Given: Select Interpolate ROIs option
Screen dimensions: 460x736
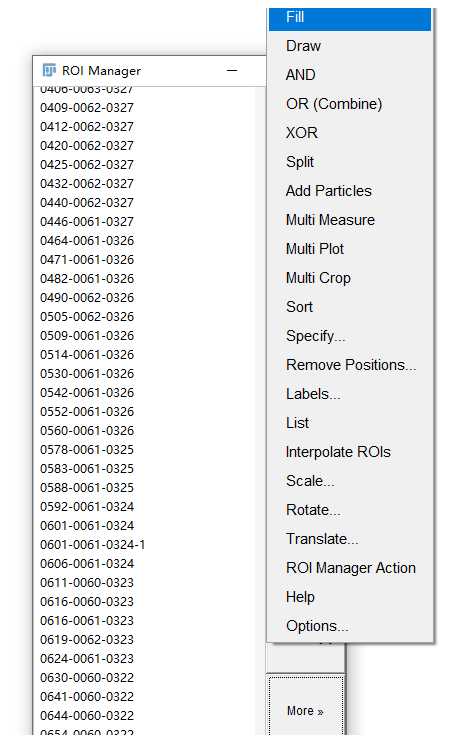Looking at the screenshot, I should [x=350, y=452].
